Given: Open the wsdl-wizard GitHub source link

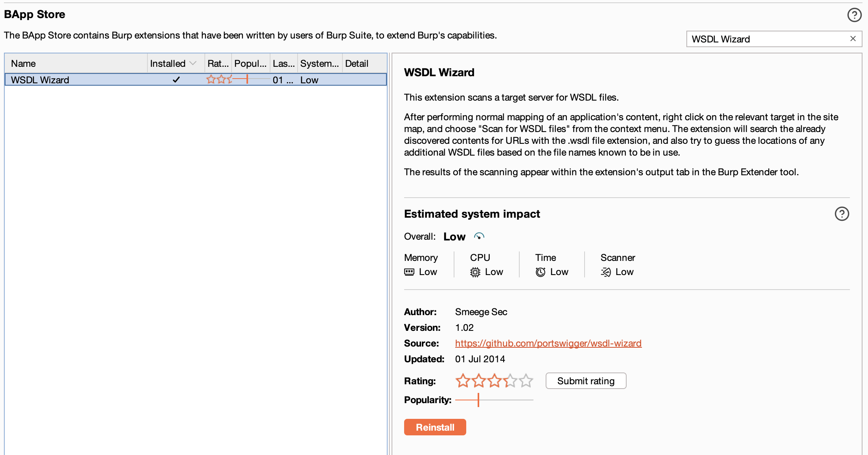Looking at the screenshot, I should [548, 343].
